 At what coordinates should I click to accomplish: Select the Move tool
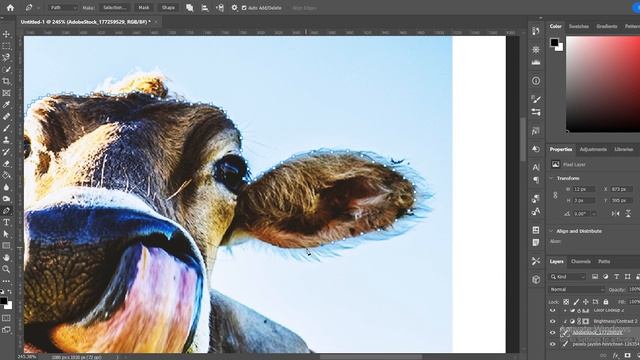pos(6,34)
